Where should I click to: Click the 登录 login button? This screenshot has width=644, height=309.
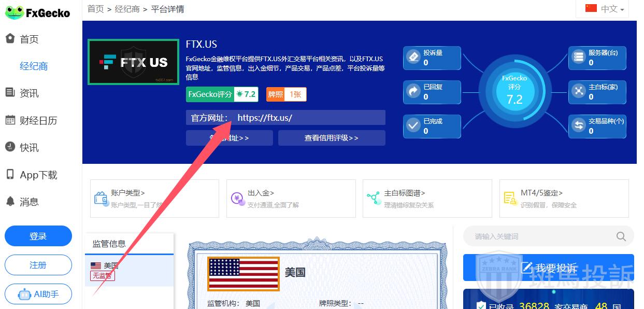[38, 236]
